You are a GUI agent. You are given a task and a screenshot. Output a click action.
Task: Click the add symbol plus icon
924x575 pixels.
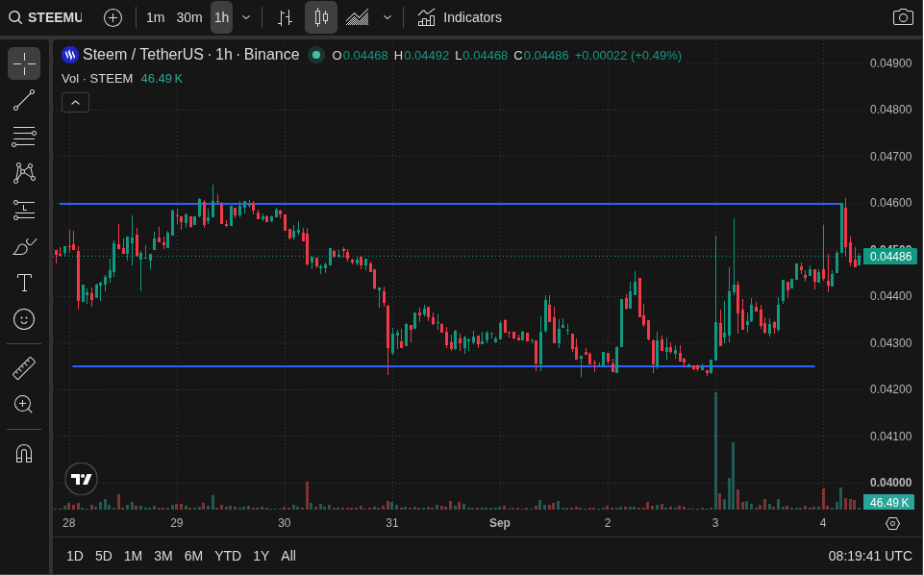click(112, 17)
